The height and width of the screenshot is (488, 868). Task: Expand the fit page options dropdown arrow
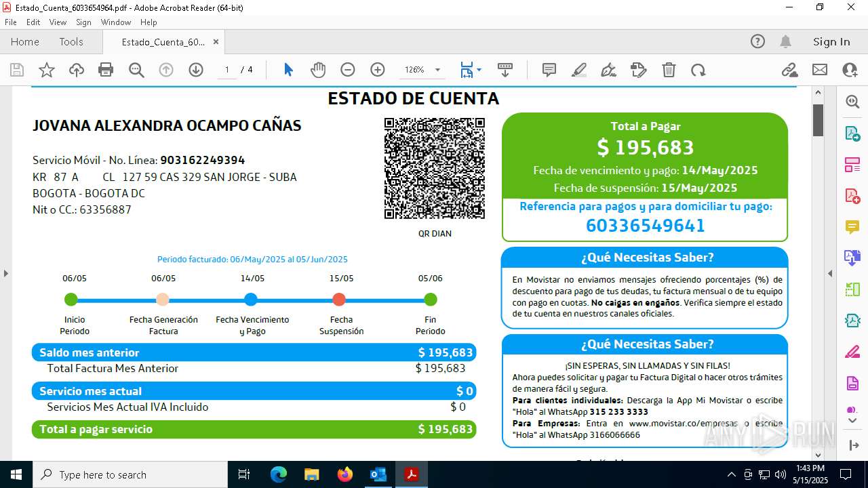479,70
